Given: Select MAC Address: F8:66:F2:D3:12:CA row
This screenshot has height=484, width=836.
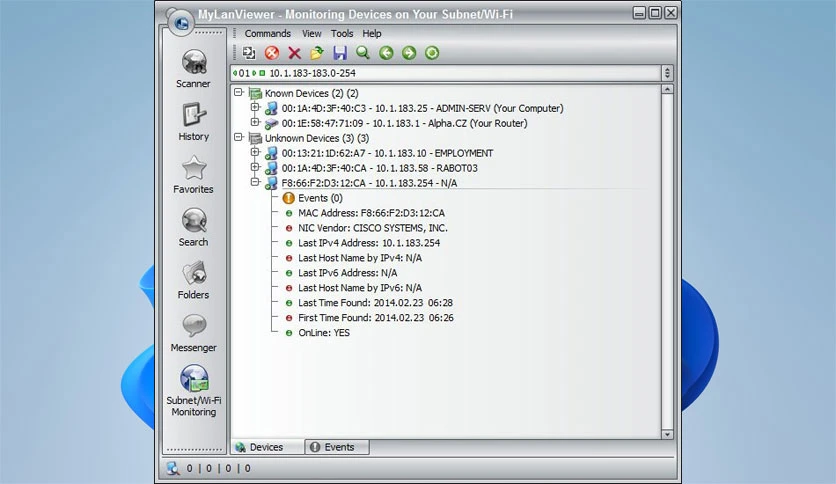Looking at the screenshot, I should (371, 213).
